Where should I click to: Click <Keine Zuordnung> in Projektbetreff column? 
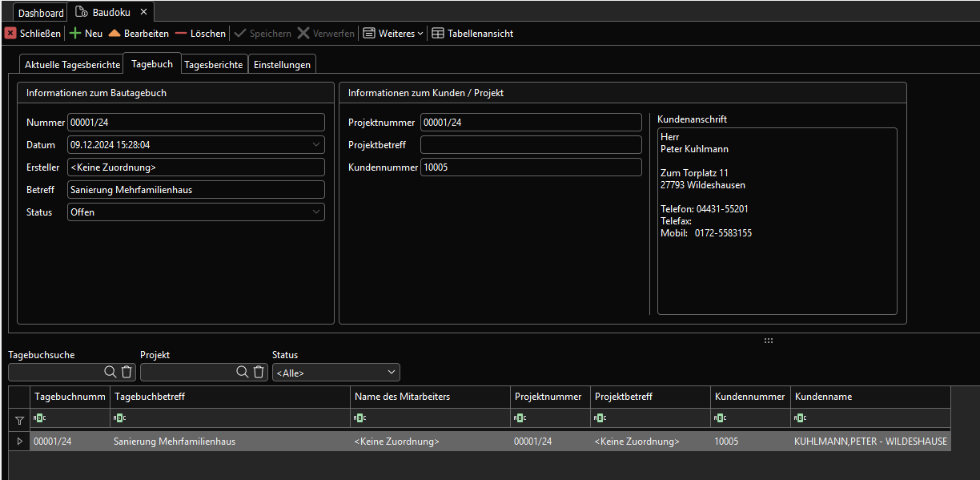[651, 442]
